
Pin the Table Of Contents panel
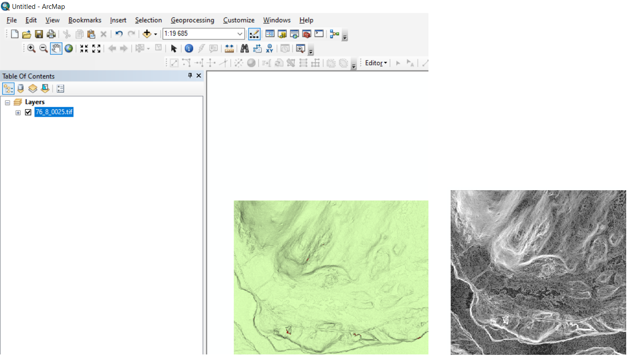coord(190,76)
